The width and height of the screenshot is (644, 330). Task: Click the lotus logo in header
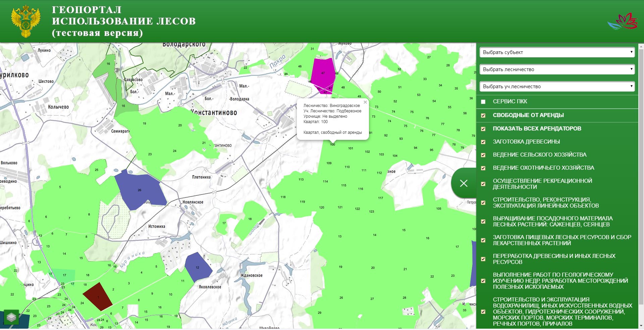[x=623, y=21]
